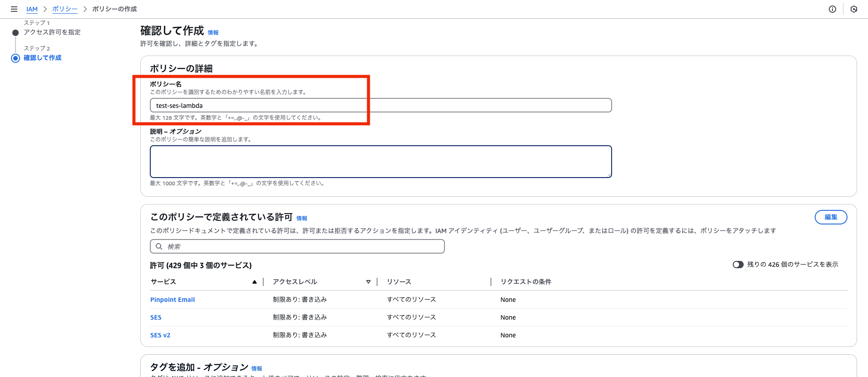Go to ポリシー breadcrumb link
Viewport: 868px width, 377px height.
coord(65,9)
